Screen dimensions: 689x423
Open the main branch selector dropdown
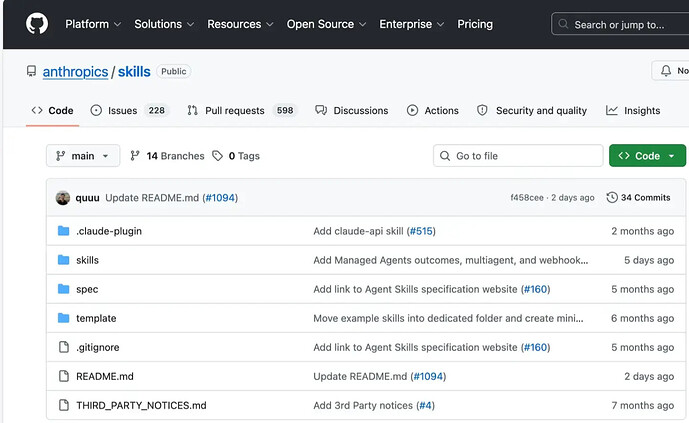coord(83,155)
